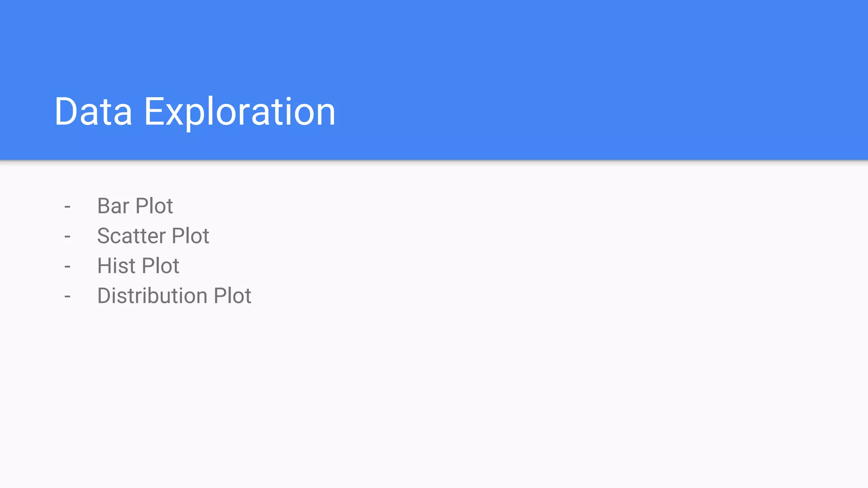The height and width of the screenshot is (488, 868).
Task: Click the word Distribution in fourth bullet
Action: click(152, 296)
